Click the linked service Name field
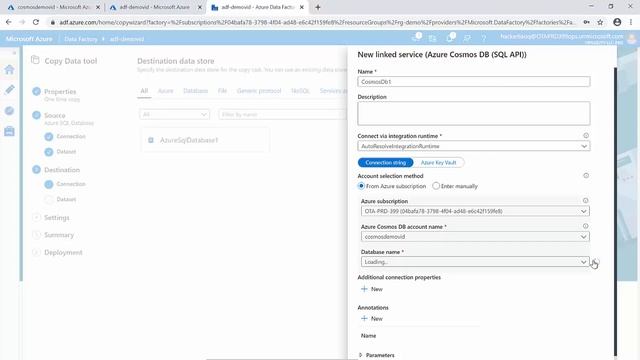This screenshot has width=640, height=360. click(x=473, y=82)
